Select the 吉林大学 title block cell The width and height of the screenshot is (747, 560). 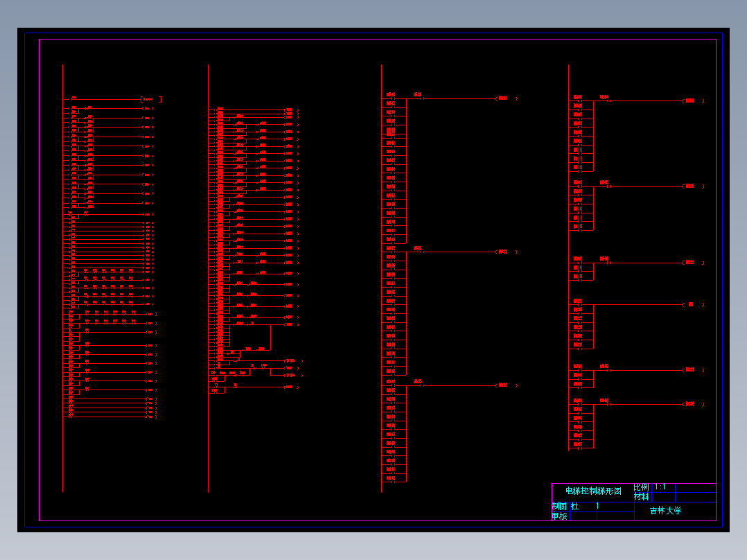(675, 511)
